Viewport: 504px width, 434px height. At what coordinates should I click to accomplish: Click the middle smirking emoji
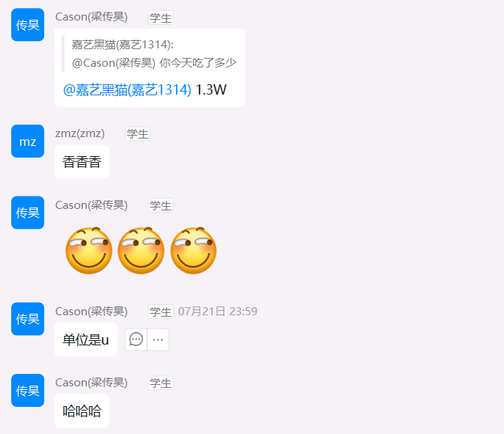click(141, 250)
